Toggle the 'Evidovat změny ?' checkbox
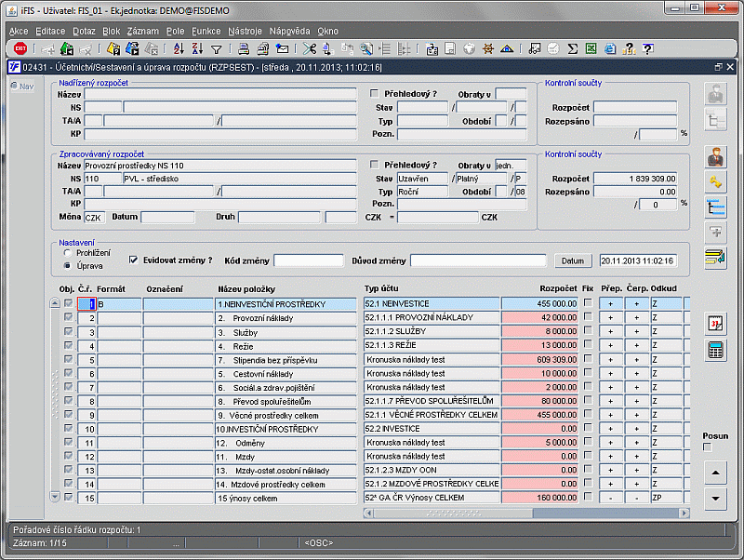The height and width of the screenshot is (560, 744). click(x=134, y=260)
